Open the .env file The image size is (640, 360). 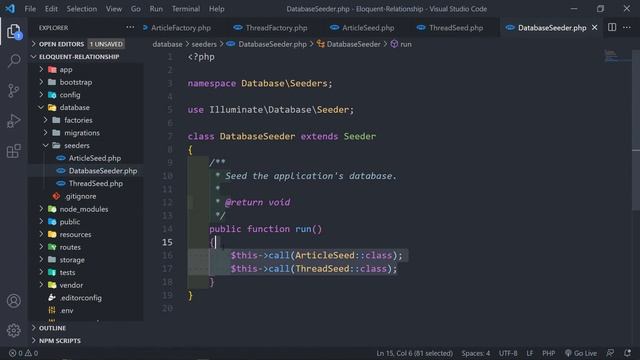[67, 310]
